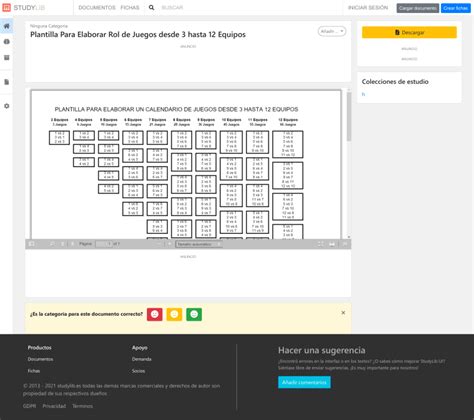This screenshot has height=420, width=474.
Task: Focus the BUSCAR search field
Action: coord(172,8)
